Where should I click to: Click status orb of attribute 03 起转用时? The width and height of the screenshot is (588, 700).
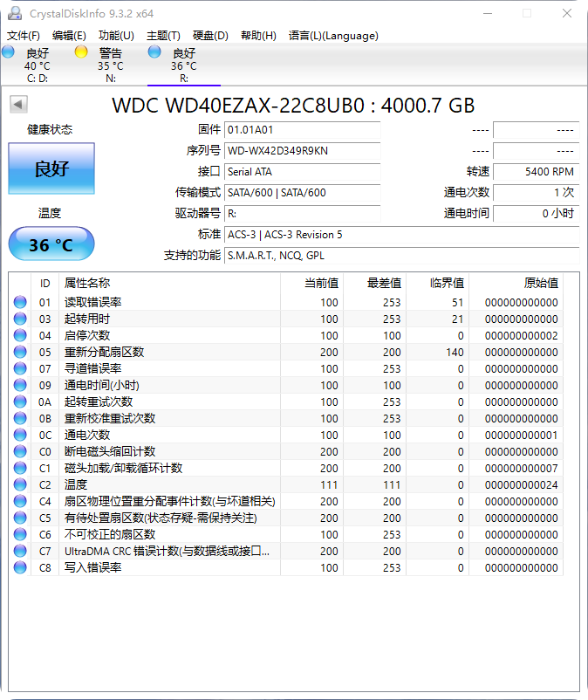(x=20, y=319)
